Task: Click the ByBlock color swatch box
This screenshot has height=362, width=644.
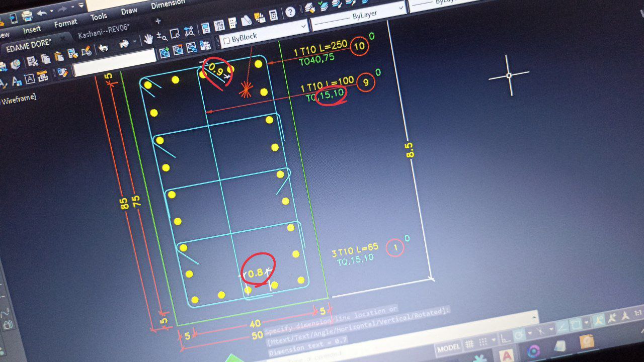Action: [x=226, y=41]
